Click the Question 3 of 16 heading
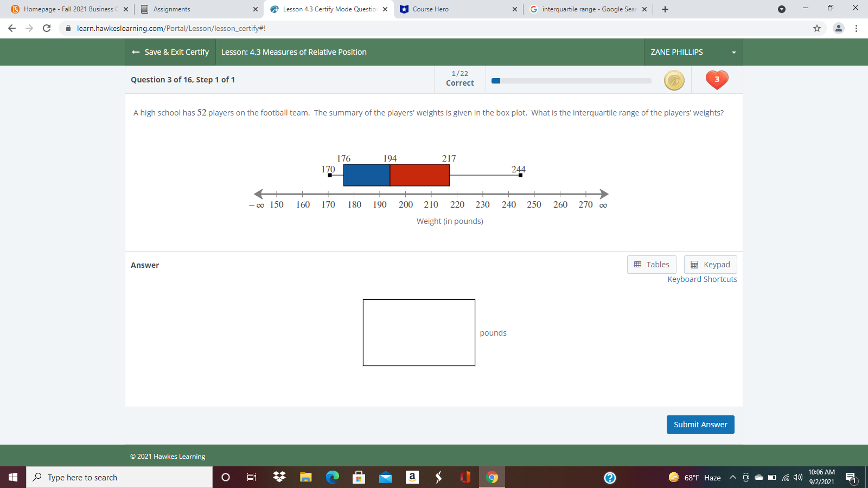 (183, 80)
